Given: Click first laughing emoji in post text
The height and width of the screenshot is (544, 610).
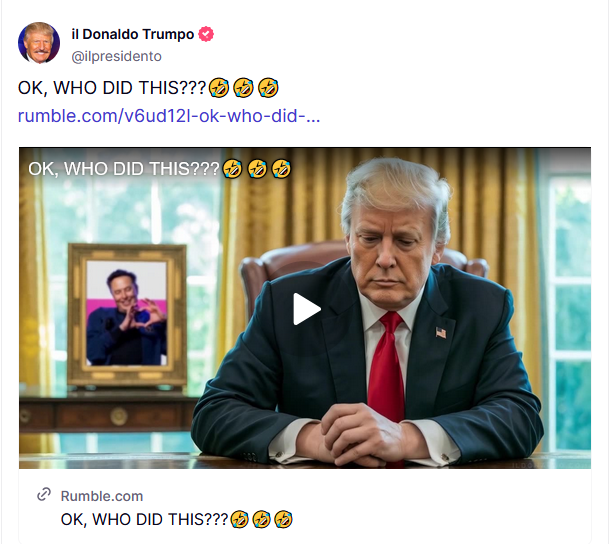Looking at the screenshot, I should coord(219,88).
